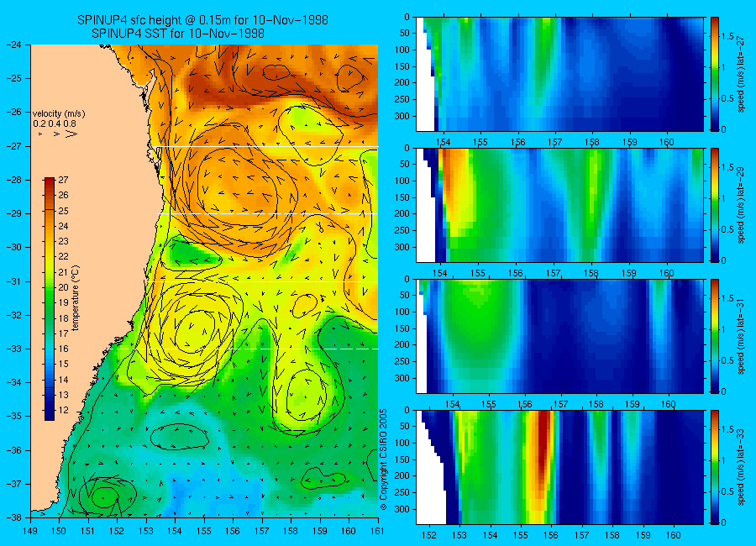The width and height of the screenshot is (756, 546).
Task: Click the "speed (m/s) lat=-27" label
Action: (741, 74)
